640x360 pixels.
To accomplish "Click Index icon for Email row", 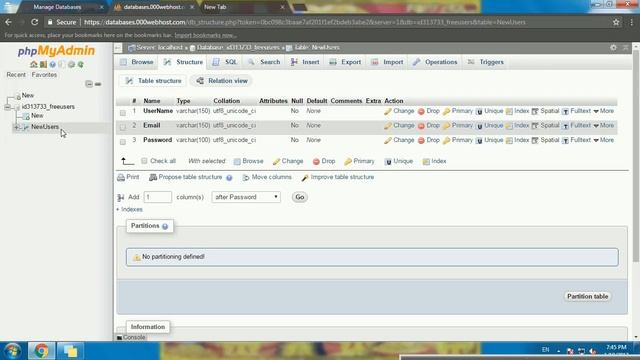I will coord(509,126).
